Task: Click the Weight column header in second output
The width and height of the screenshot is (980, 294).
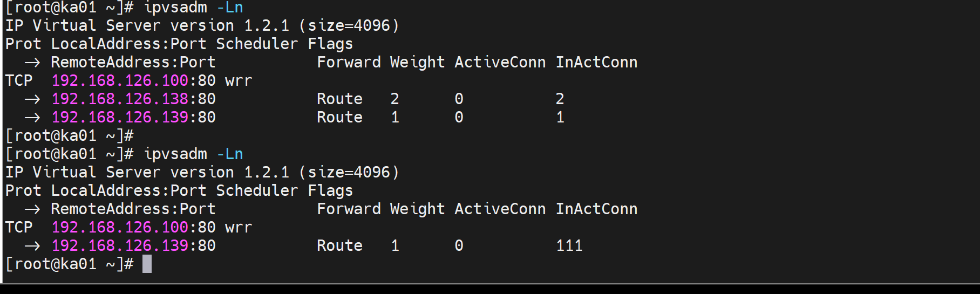Action: click(417, 209)
